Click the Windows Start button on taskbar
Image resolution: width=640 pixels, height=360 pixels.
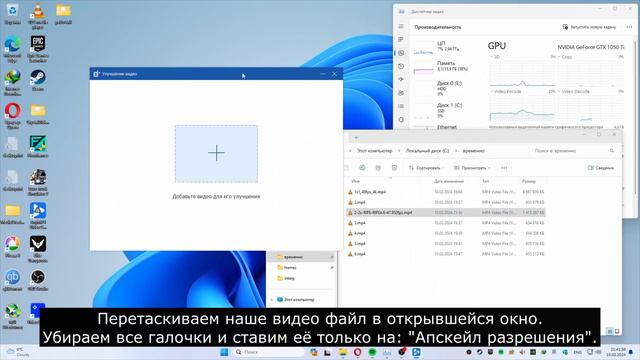[224, 352]
